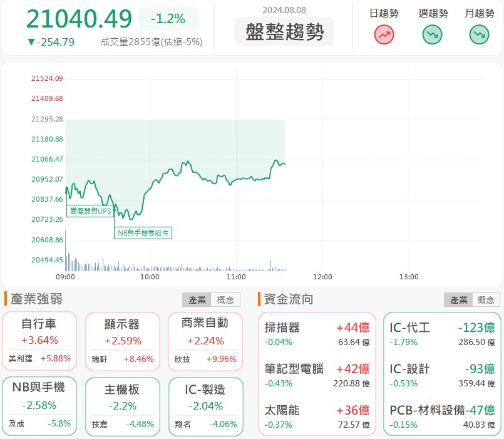Click the monthly trend green down-arrow icon
504x439 pixels.
(479, 34)
